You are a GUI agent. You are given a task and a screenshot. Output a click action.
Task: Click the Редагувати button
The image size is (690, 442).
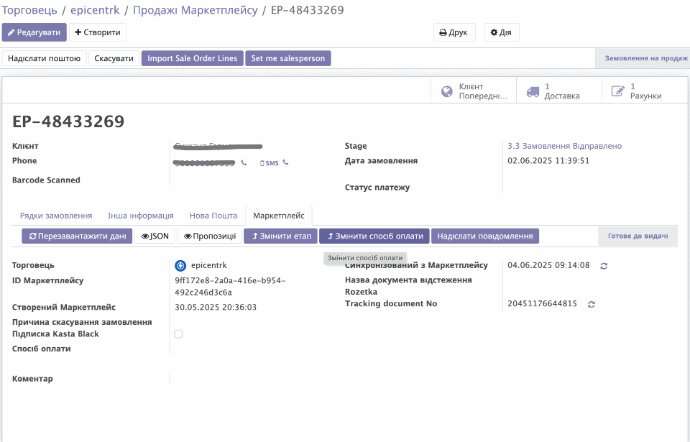34,33
